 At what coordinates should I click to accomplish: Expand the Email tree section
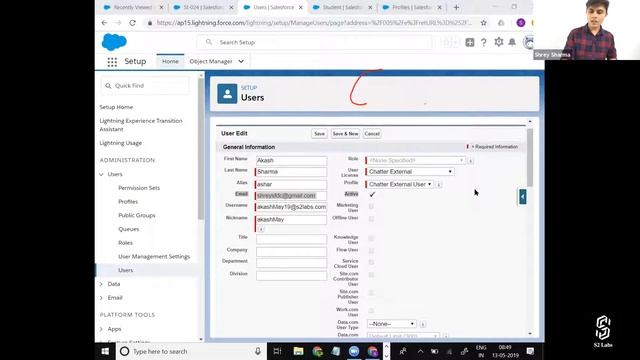(101, 298)
